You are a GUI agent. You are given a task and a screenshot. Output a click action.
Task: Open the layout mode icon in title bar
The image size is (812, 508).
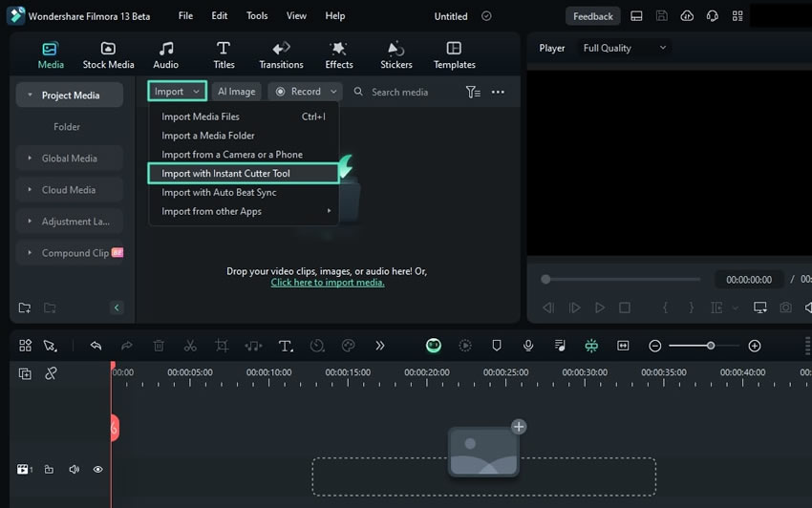(636, 16)
